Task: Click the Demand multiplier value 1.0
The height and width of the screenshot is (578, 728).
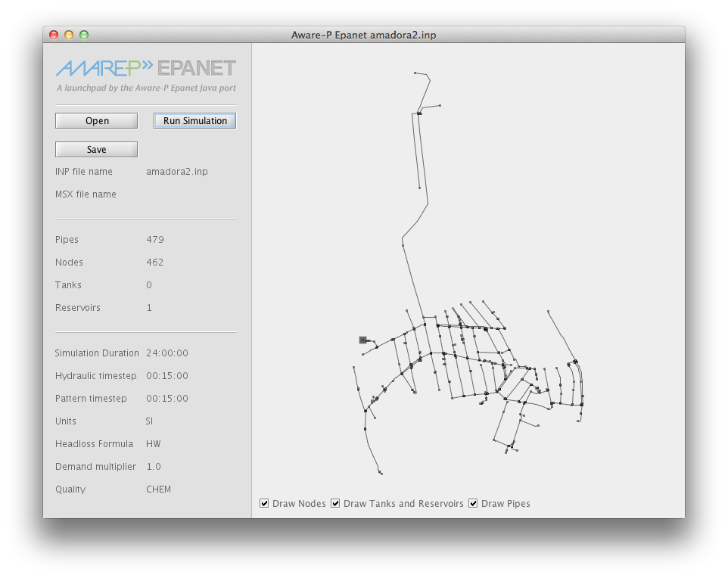Action: (x=154, y=467)
